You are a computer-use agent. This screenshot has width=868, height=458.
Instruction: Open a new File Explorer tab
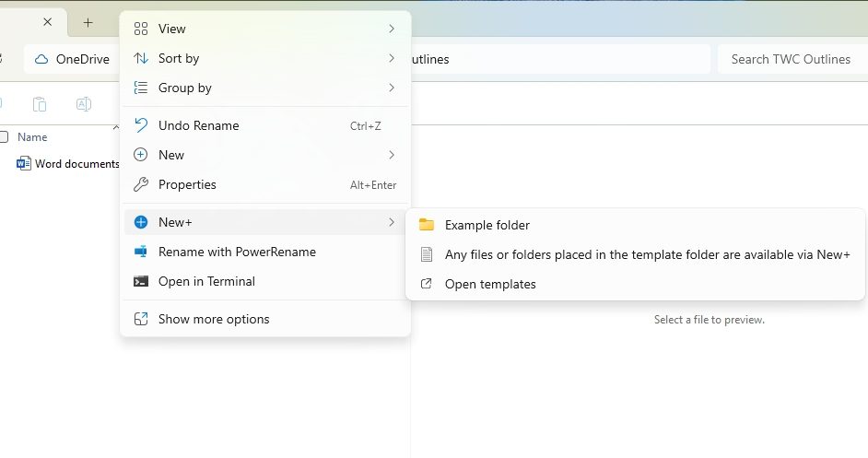(x=88, y=22)
